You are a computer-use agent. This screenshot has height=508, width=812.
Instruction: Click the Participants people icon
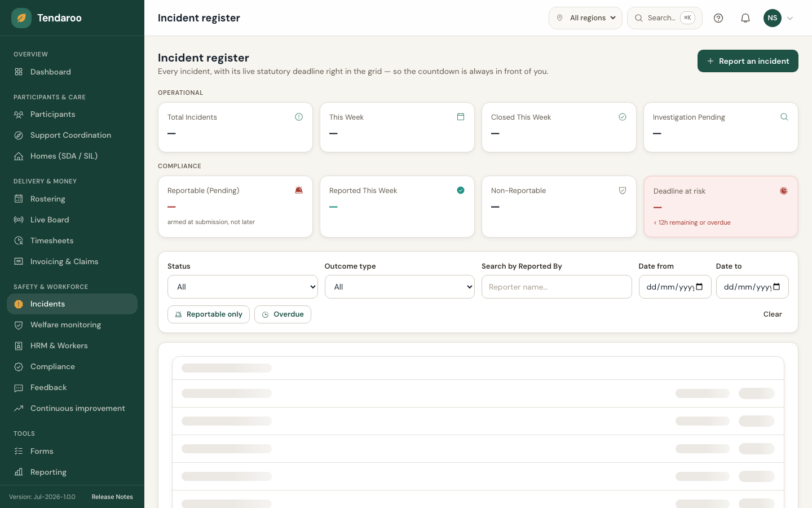point(19,114)
